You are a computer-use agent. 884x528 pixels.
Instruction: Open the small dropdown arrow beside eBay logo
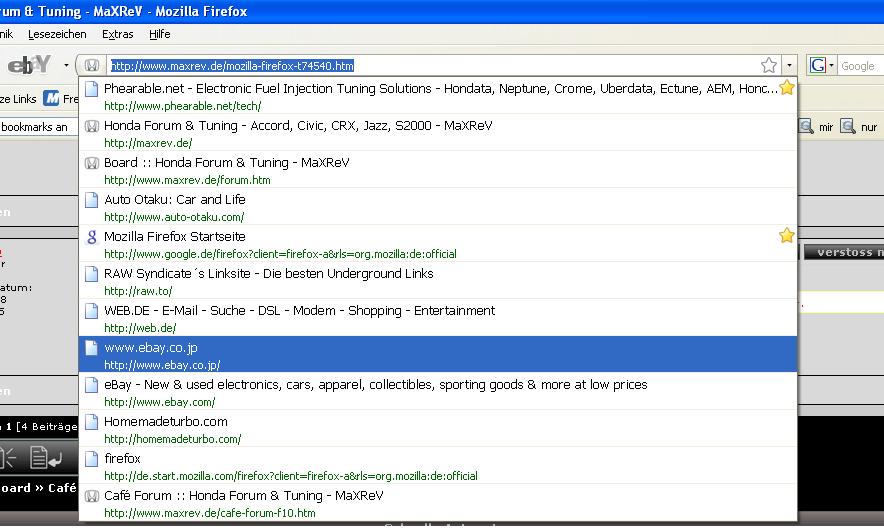(66, 66)
